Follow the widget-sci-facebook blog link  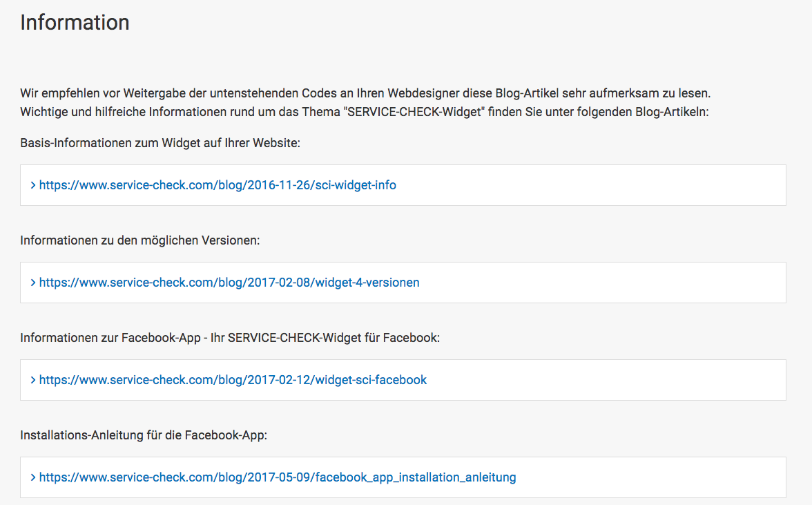coord(233,380)
